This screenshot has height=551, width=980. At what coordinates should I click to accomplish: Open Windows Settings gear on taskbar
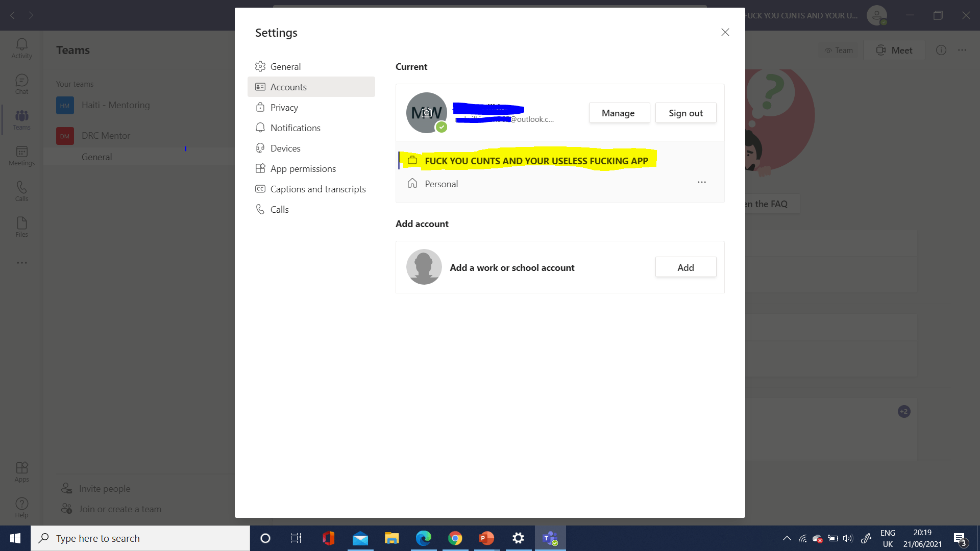(x=518, y=538)
